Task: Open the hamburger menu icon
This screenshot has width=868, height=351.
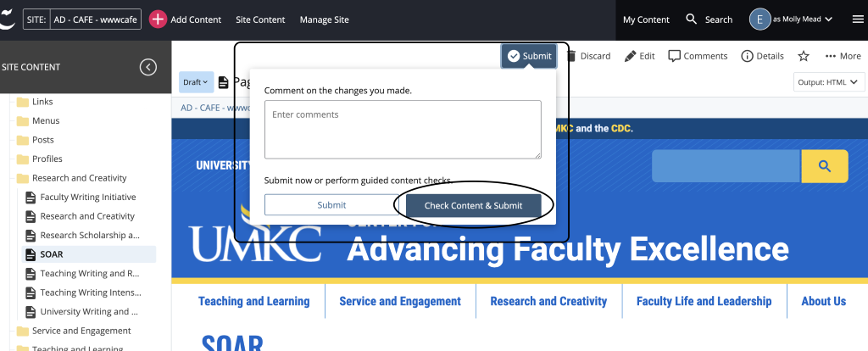Action: 858,19
